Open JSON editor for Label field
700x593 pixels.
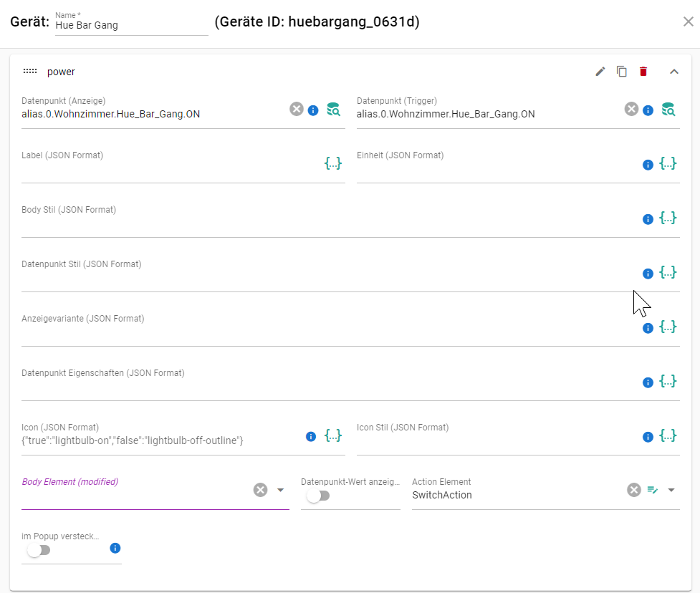[x=333, y=163]
